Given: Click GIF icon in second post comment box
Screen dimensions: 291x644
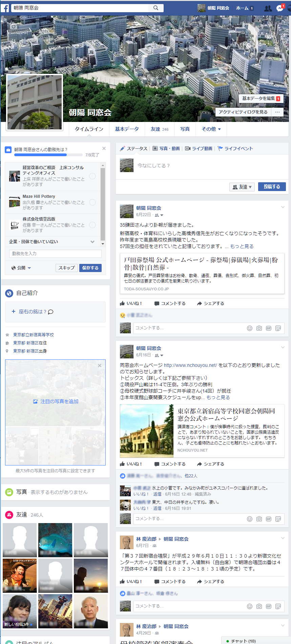Looking at the screenshot, I should 269,519.
